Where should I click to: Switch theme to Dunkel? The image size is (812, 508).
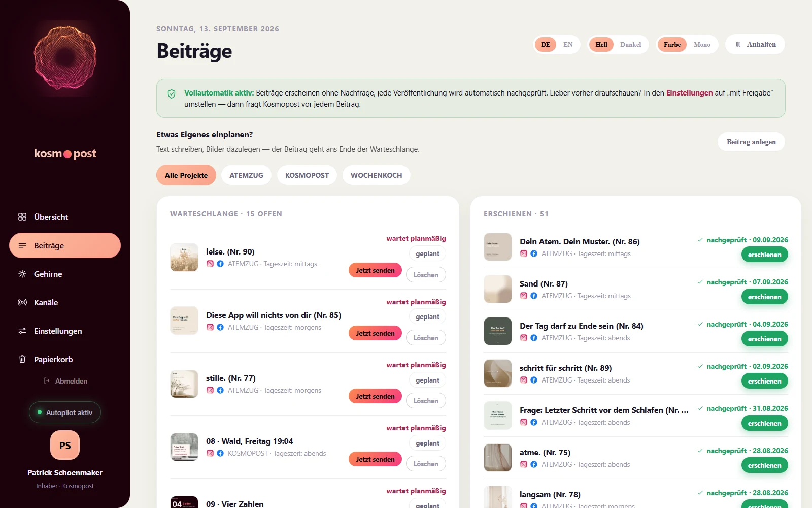pos(630,45)
